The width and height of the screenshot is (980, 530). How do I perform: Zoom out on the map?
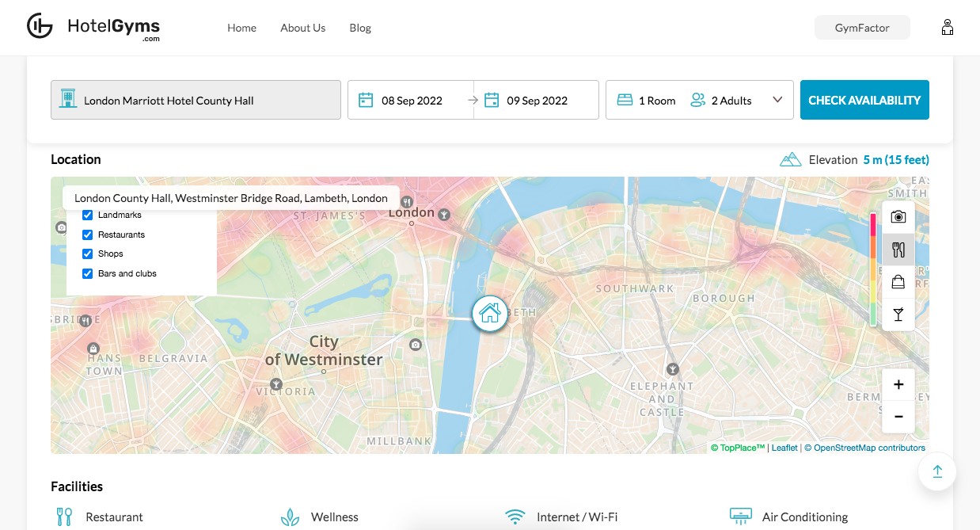[x=898, y=417]
